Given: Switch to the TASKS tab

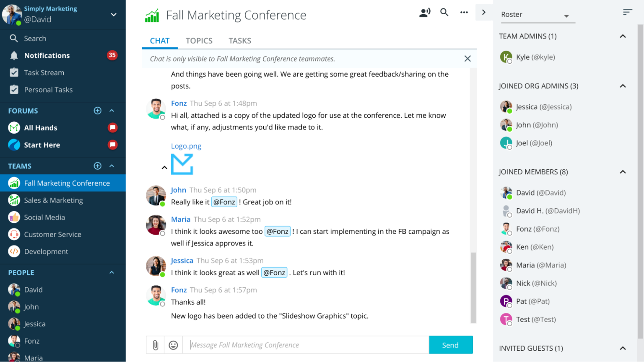Looking at the screenshot, I should coord(239,40).
